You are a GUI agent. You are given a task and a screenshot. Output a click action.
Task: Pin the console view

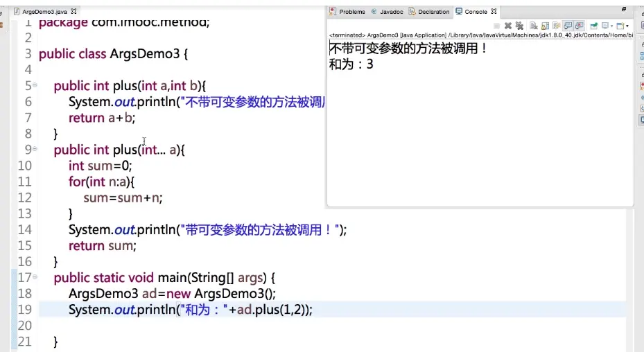[594, 26]
